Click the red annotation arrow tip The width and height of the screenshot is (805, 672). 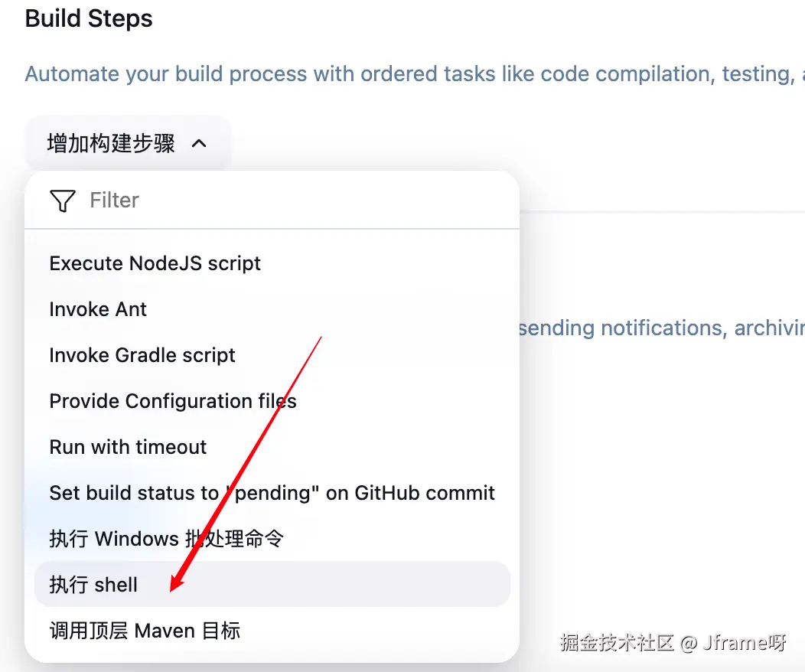tap(173, 588)
